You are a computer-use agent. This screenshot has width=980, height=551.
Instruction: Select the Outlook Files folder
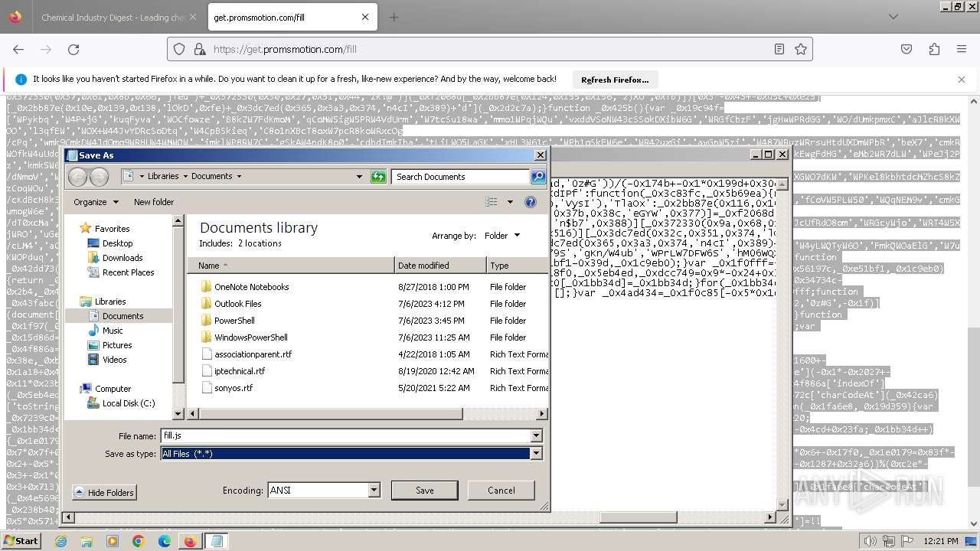237,304
